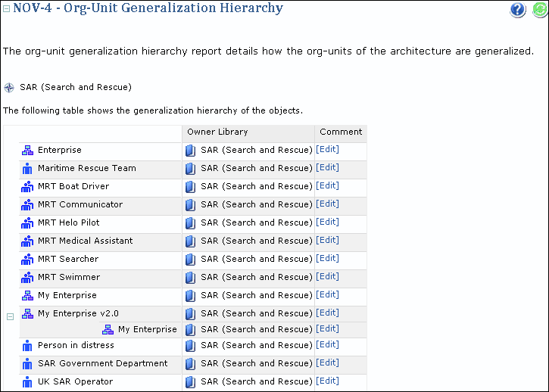Click the library icon in Enterprise row

191,151
